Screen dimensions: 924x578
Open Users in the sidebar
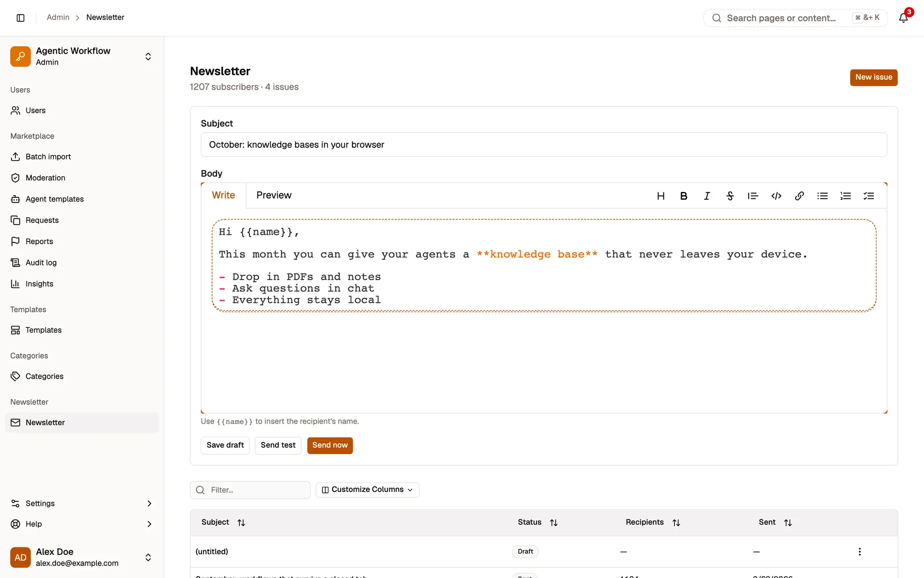[x=82, y=111]
